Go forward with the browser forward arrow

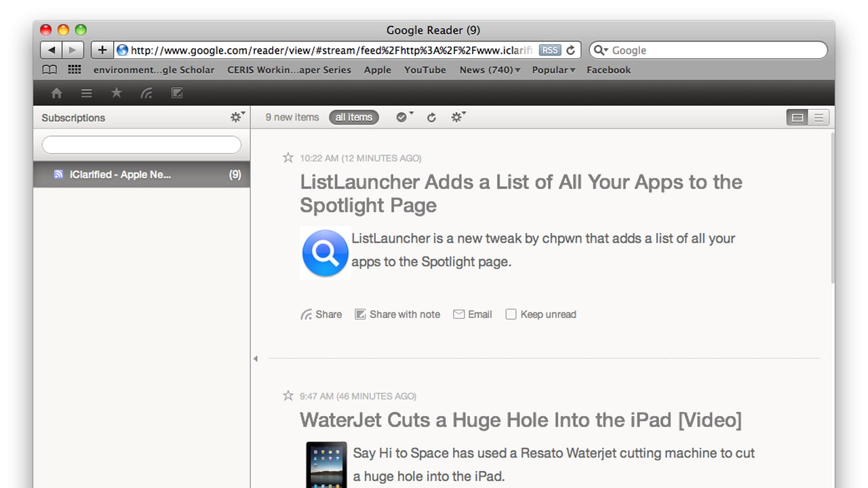pos(73,50)
